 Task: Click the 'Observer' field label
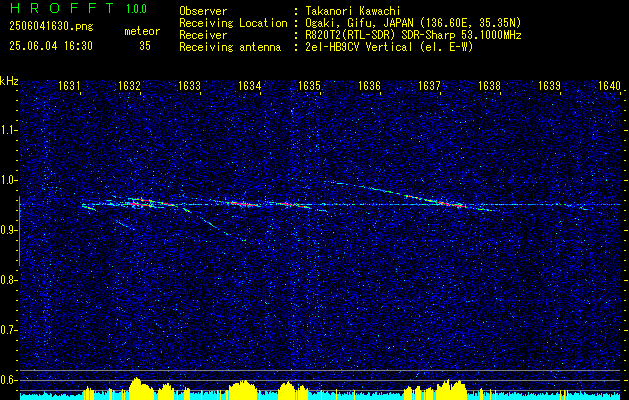203,11
